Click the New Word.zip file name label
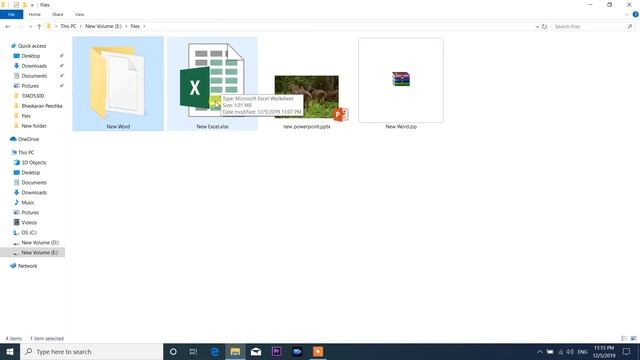640x360 pixels. pyautogui.click(x=401, y=127)
